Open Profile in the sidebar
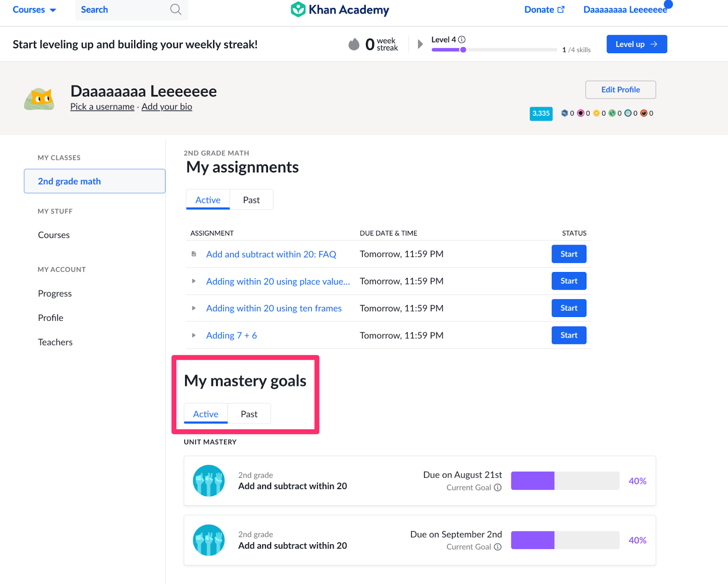 (51, 318)
